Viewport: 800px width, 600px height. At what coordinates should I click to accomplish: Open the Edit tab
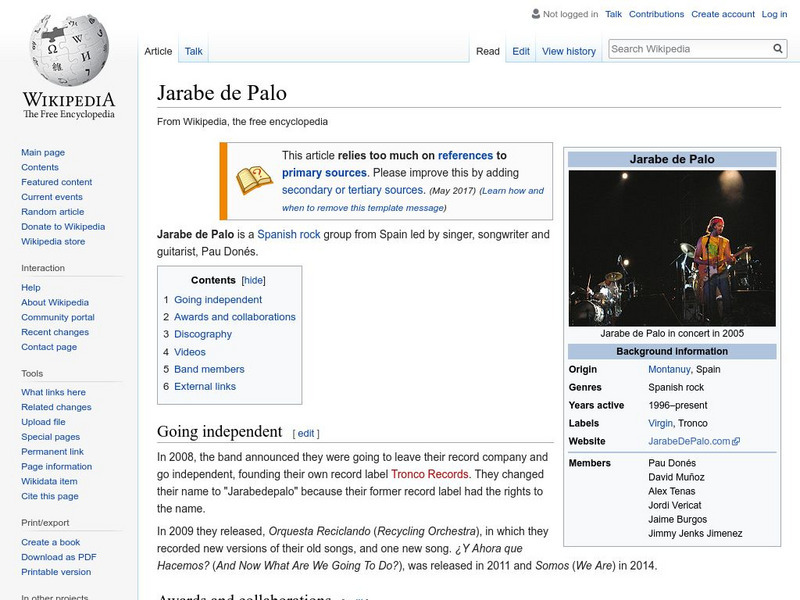coord(521,51)
